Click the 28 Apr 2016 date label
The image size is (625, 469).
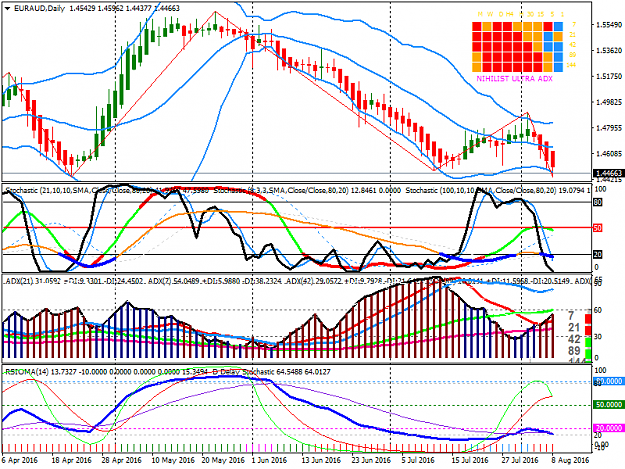122,460
